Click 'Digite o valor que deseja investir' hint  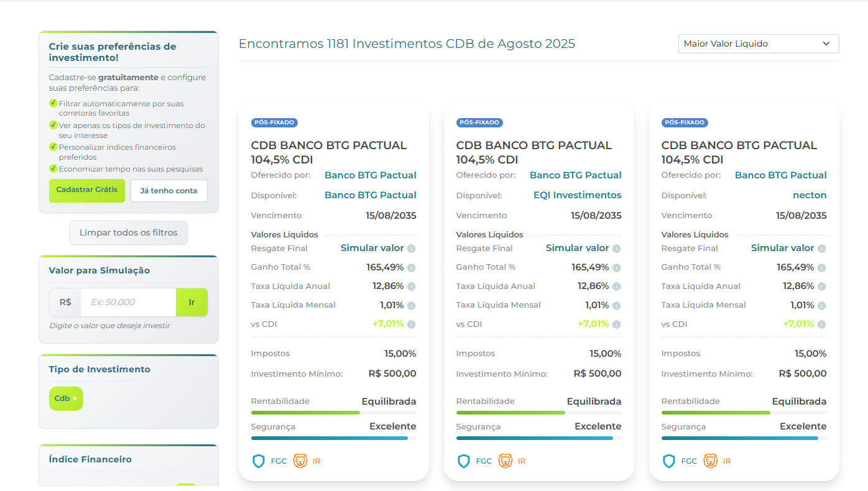tap(109, 326)
